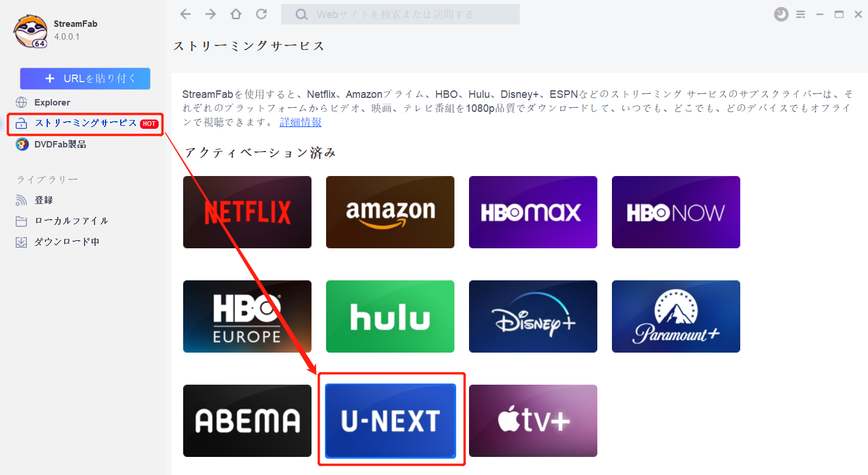This screenshot has width=868, height=475.
Task: Open the Amazon service tile
Action: tap(390, 212)
